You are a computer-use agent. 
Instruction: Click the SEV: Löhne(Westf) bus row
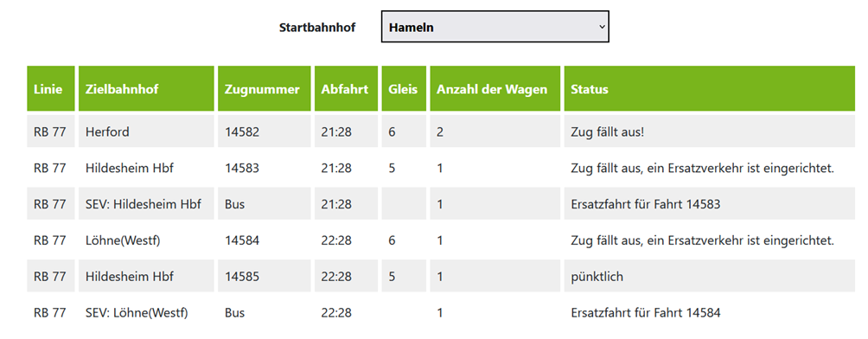pyautogui.click(x=441, y=312)
